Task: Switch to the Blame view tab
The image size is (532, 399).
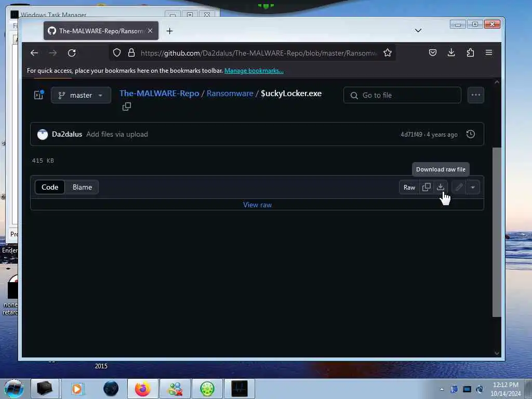Action: pos(82,187)
